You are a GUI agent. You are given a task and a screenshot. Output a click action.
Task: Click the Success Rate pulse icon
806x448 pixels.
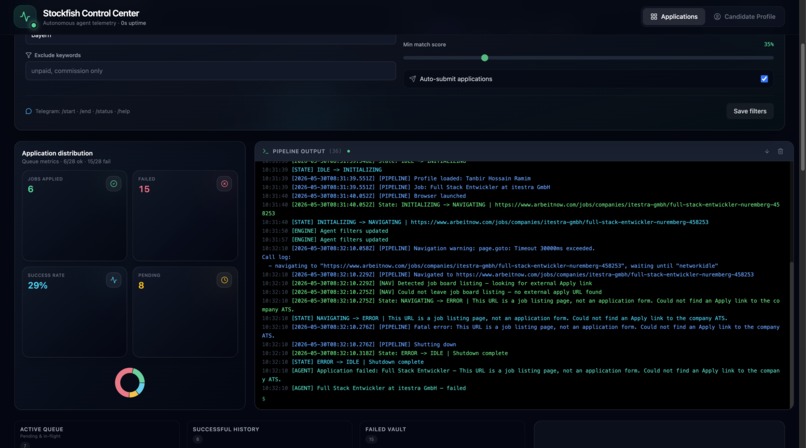114,280
